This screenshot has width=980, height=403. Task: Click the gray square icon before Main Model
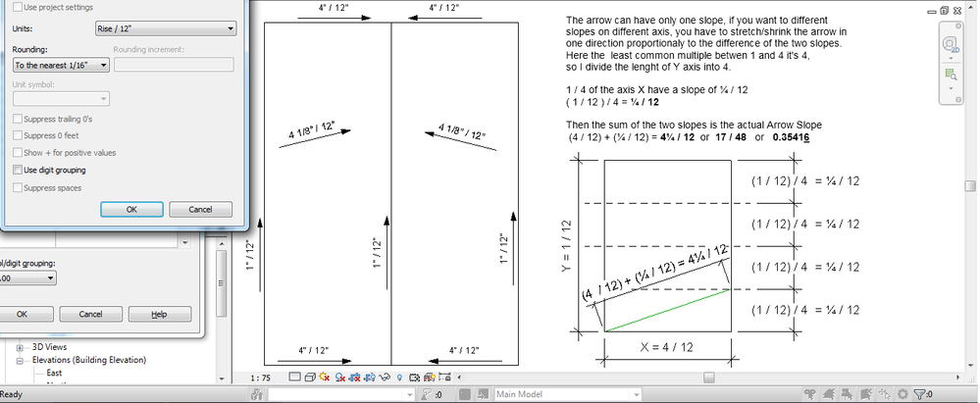tap(465, 394)
